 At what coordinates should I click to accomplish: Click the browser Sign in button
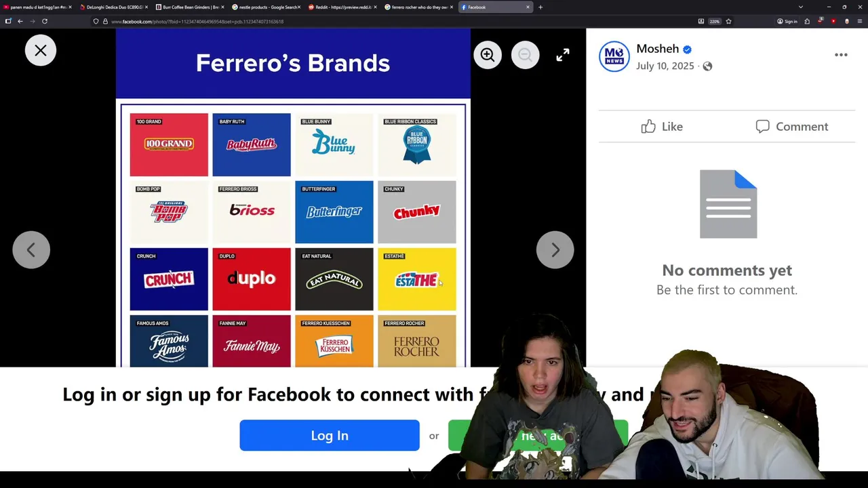tap(787, 21)
